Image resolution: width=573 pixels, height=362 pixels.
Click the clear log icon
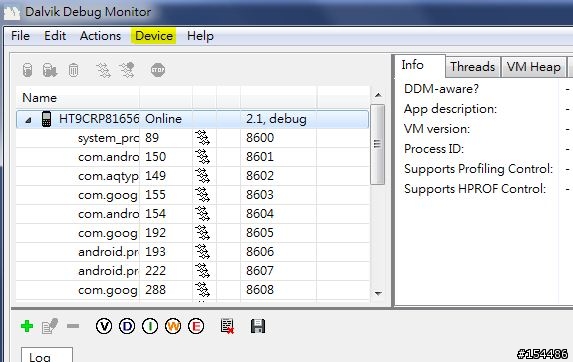coord(227,326)
